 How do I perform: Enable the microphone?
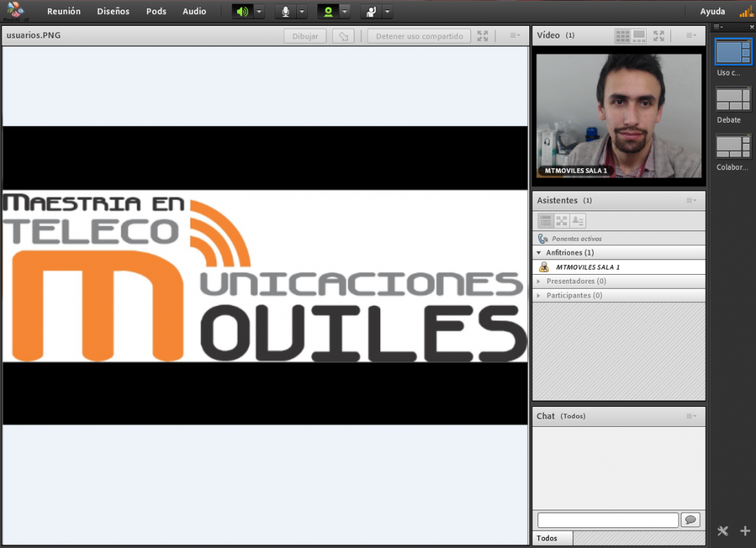[x=285, y=11]
